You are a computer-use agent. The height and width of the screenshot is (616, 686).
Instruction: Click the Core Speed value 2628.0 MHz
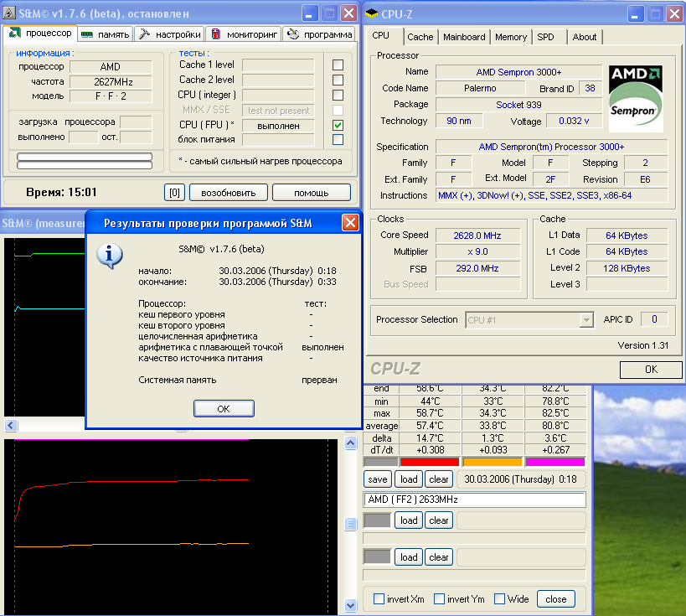click(477, 236)
